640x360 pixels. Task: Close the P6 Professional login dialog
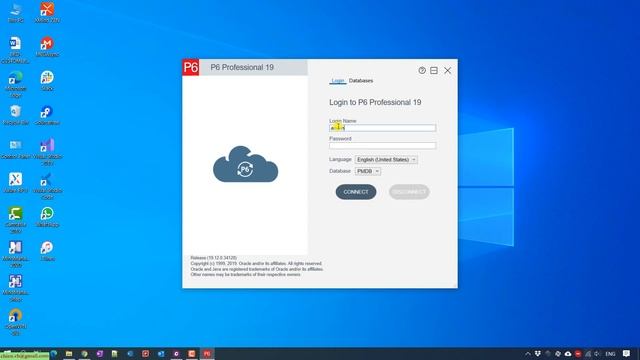tap(448, 71)
